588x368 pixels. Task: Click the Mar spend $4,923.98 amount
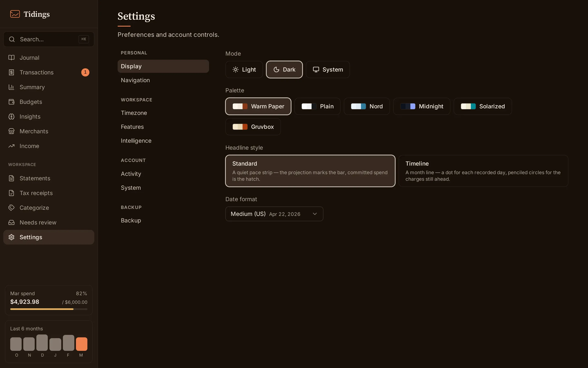[x=24, y=302]
